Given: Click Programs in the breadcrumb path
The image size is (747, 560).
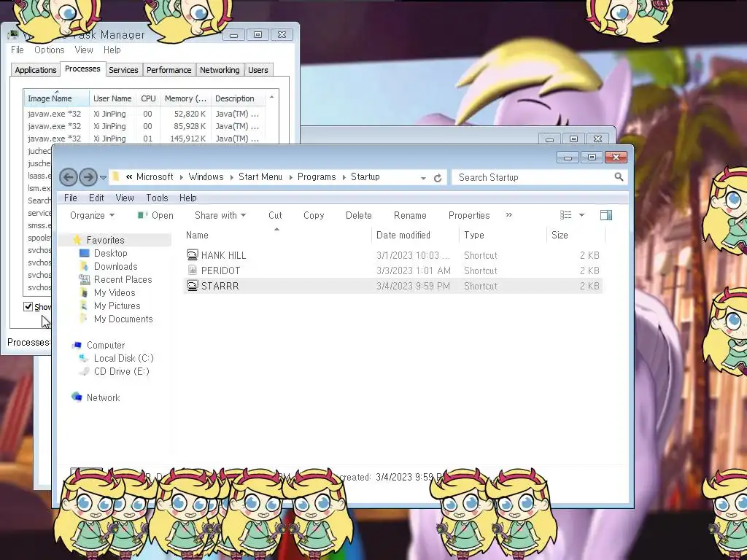Looking at the screenshot, I should (317, 176).
